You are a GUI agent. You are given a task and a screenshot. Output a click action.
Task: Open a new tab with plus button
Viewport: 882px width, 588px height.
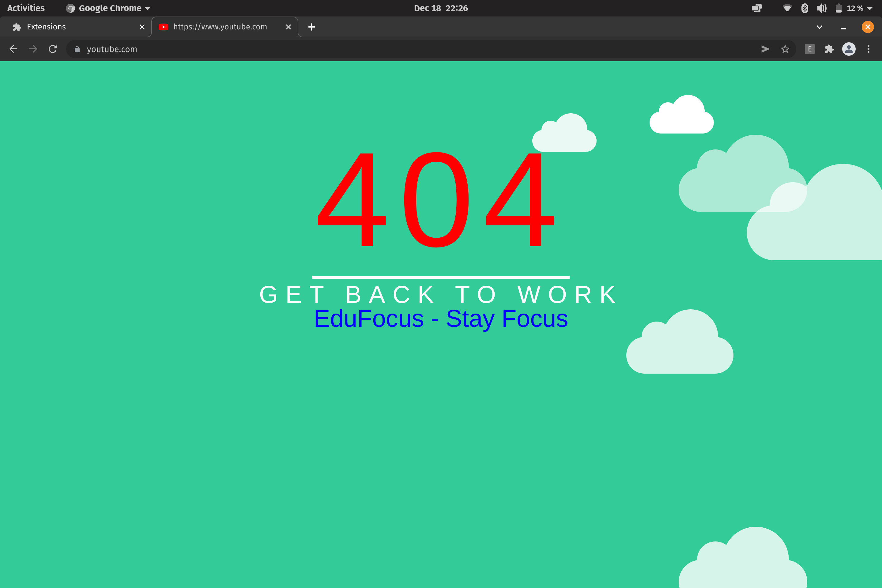tap(312, 27)
